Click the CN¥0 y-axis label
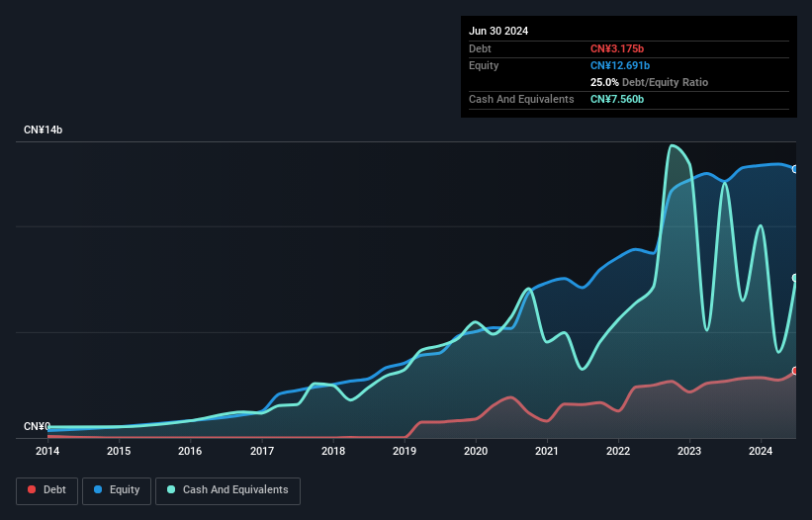 (x=38, y=426)
